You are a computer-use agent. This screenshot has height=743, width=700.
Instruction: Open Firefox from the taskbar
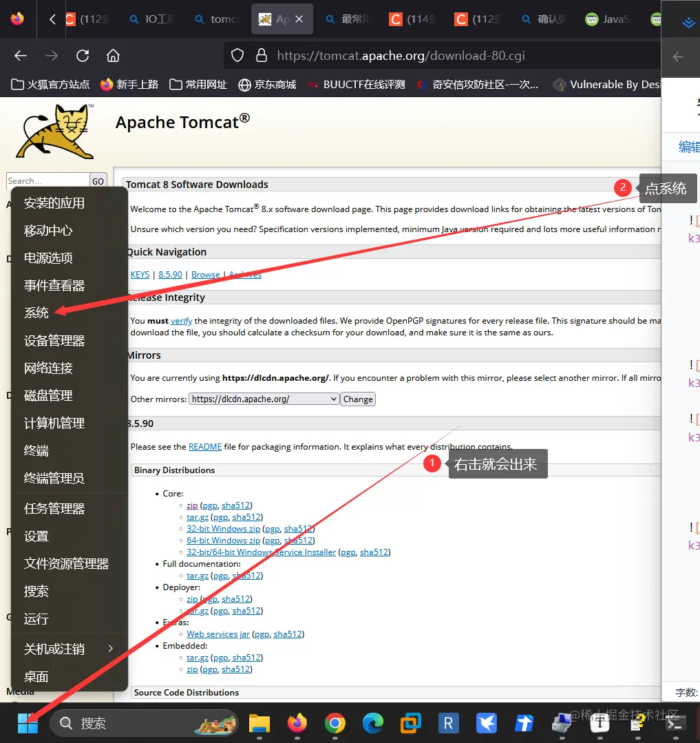297,723
